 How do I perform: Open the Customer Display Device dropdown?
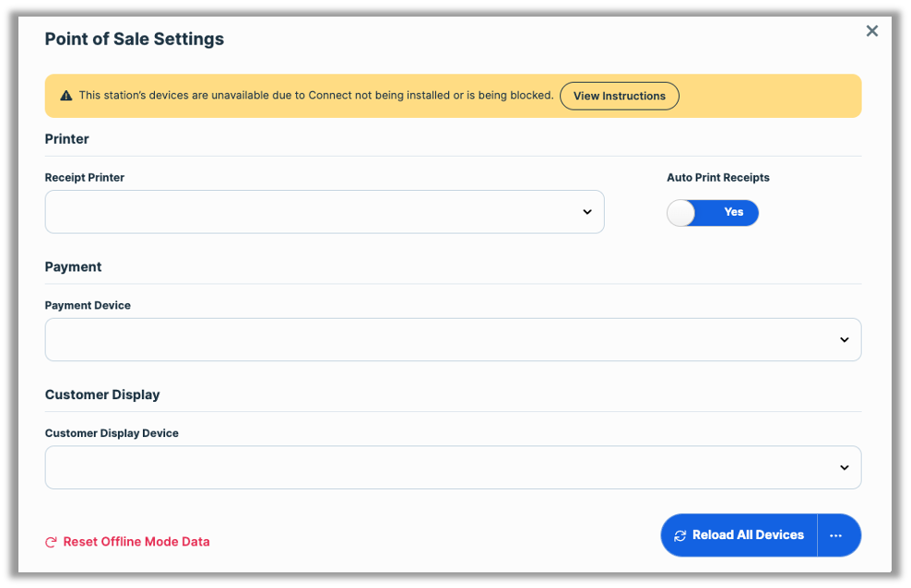[452, 468]
